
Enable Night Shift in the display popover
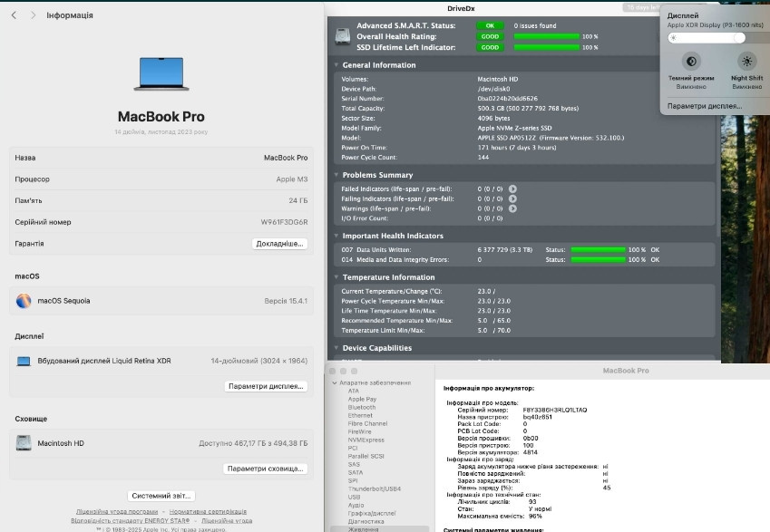tap(746, 61)
